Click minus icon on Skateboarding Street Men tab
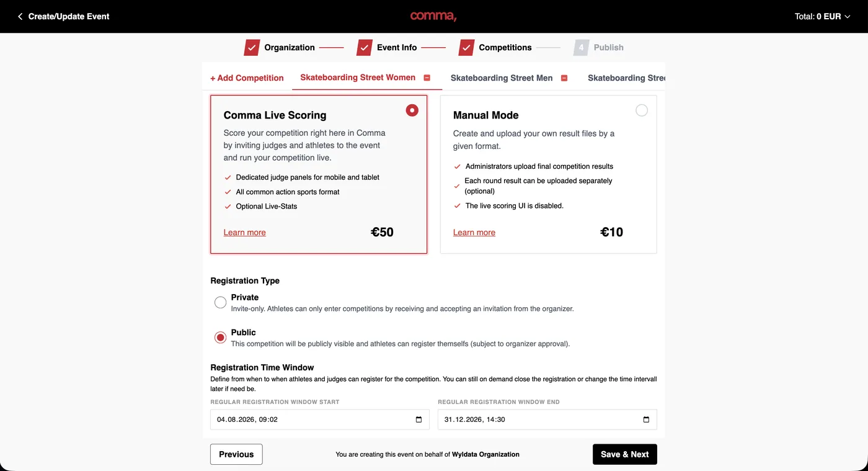This screenshot has height=471, width=868. pyautogui.click(x=564, y=78)
